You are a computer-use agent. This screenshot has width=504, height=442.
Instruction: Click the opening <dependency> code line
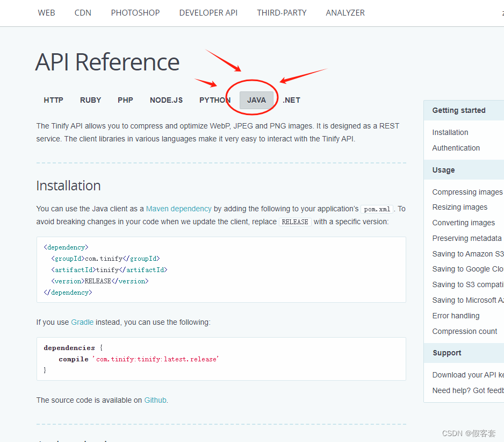[x=66, y=247]
